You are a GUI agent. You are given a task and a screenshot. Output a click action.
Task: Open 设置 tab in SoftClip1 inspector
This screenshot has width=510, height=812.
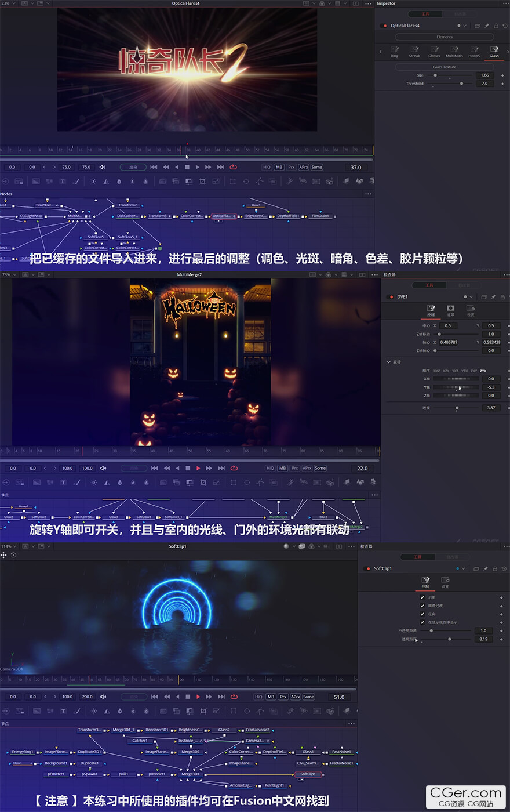click(x=445, y=583)
